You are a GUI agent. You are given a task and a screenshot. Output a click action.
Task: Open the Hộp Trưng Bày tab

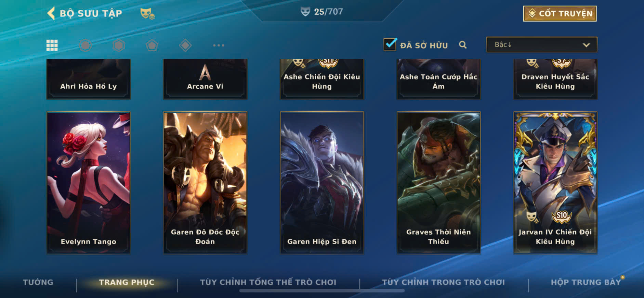coord(586,282)
